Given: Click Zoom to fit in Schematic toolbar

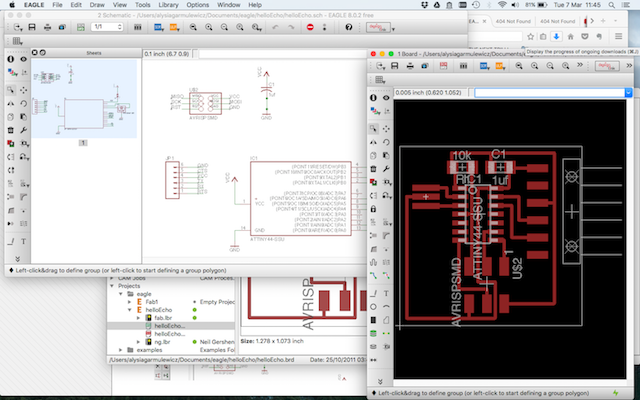Looking at the screenshot, I should (193, 27).
